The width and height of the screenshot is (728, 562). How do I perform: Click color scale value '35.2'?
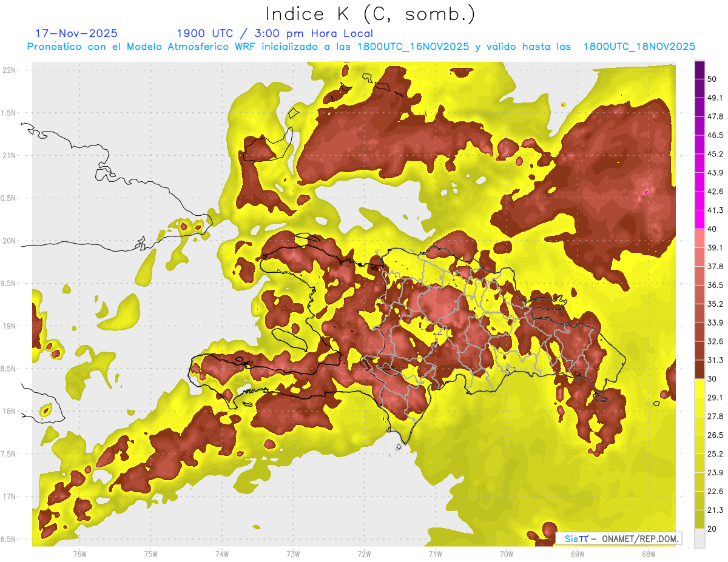[x=715, y=304]
